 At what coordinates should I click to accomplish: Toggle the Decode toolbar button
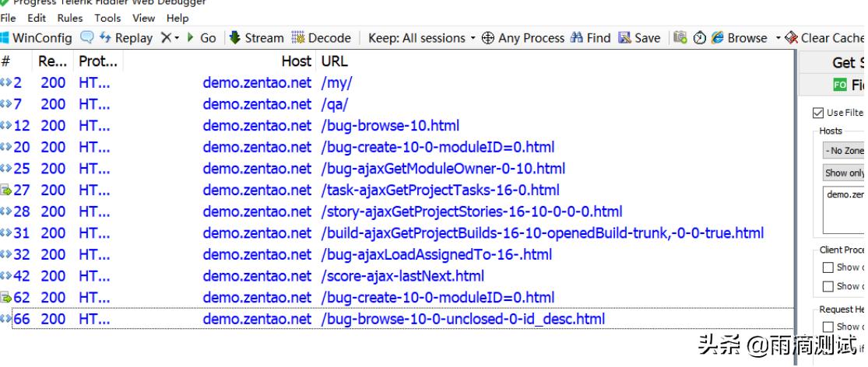coord(322,38)
